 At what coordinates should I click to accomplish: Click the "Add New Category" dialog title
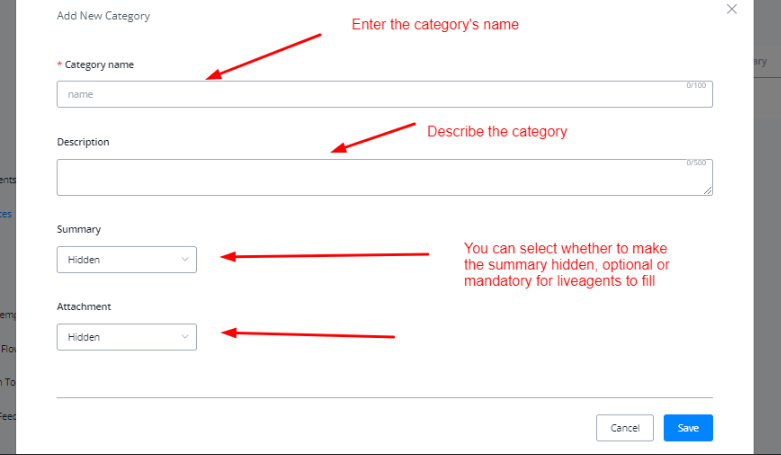point(104,16)
